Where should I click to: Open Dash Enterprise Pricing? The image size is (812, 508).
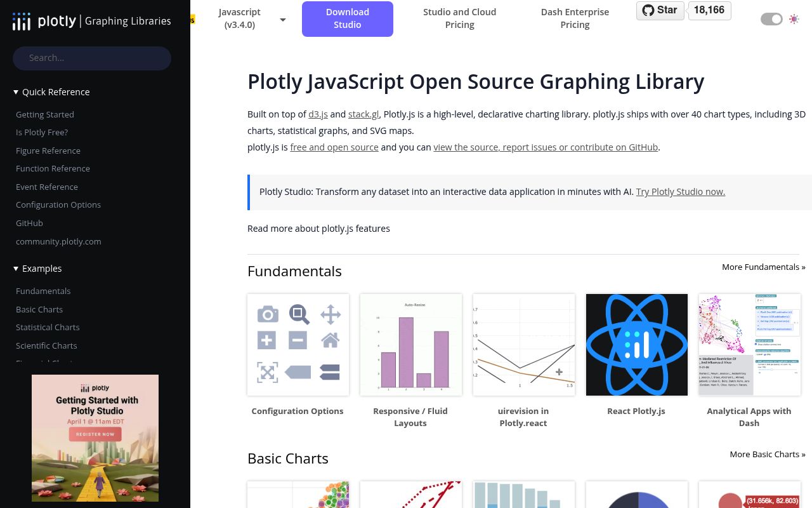pos(575,18)
